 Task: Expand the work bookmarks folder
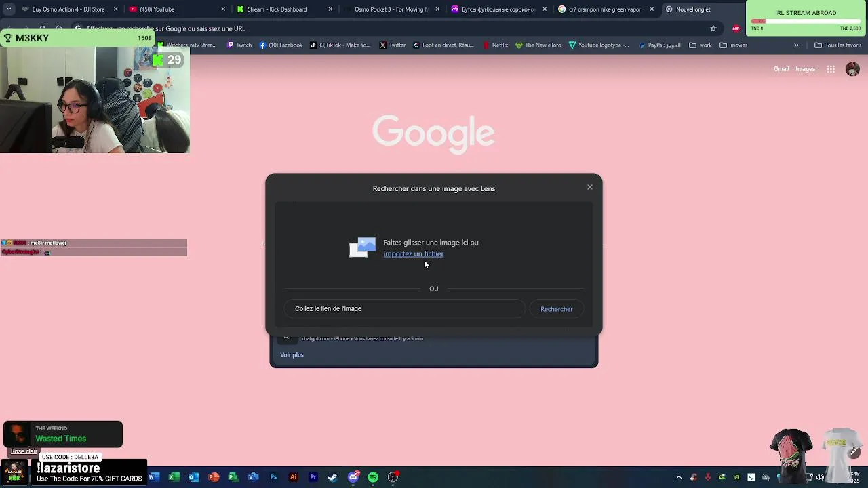point(701,45)
